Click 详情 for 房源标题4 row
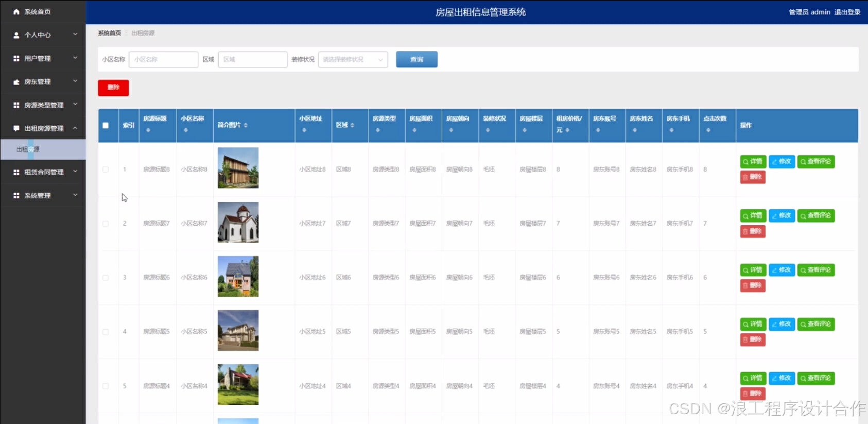 coord(753,378)
